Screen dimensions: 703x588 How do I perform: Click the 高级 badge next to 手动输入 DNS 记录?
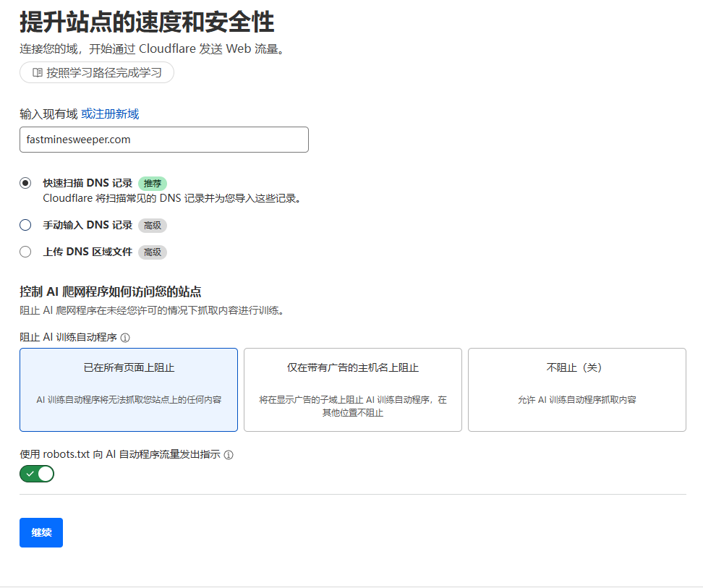152,225
